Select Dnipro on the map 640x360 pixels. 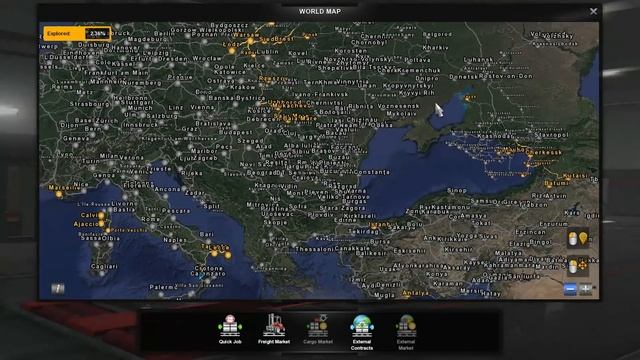coord(427,78)
